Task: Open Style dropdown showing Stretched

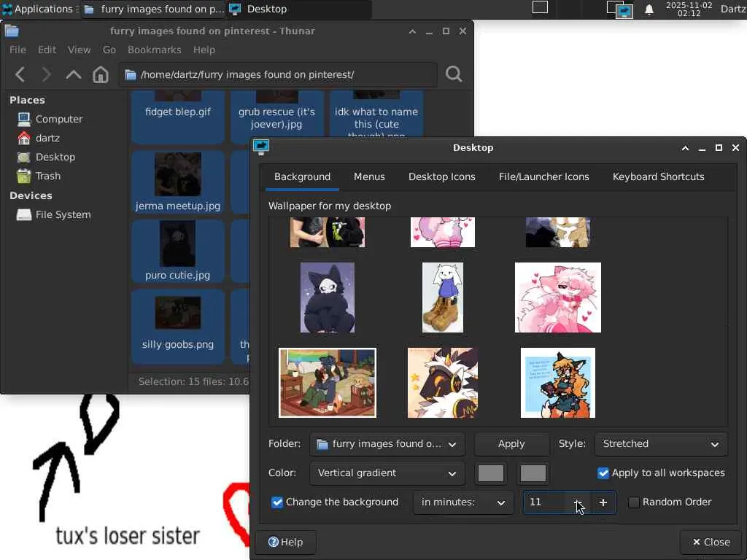Action: pos(660,444)
